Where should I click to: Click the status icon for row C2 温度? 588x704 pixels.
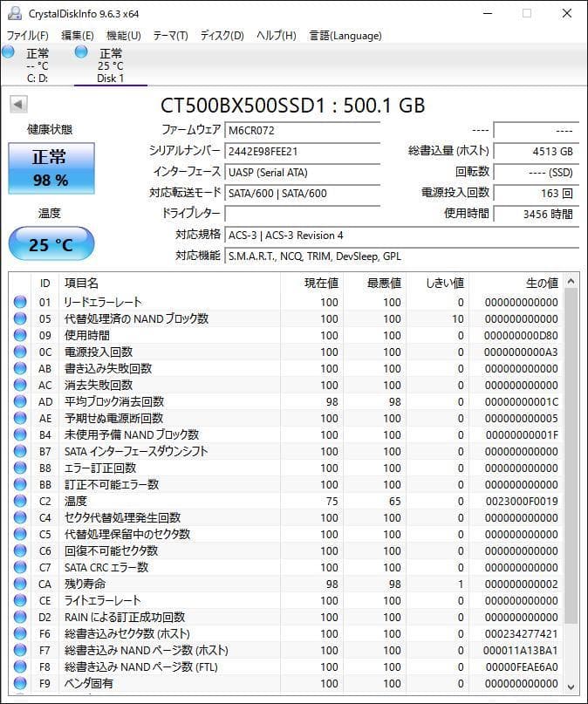point(20,501)
